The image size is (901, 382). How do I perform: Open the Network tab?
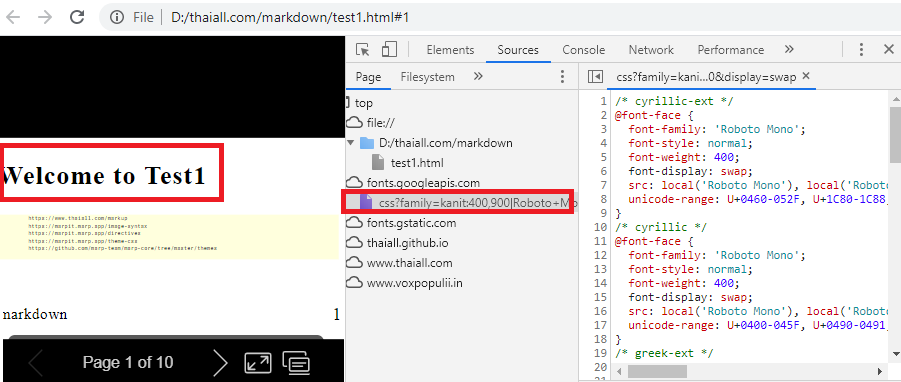click(650, 50)
